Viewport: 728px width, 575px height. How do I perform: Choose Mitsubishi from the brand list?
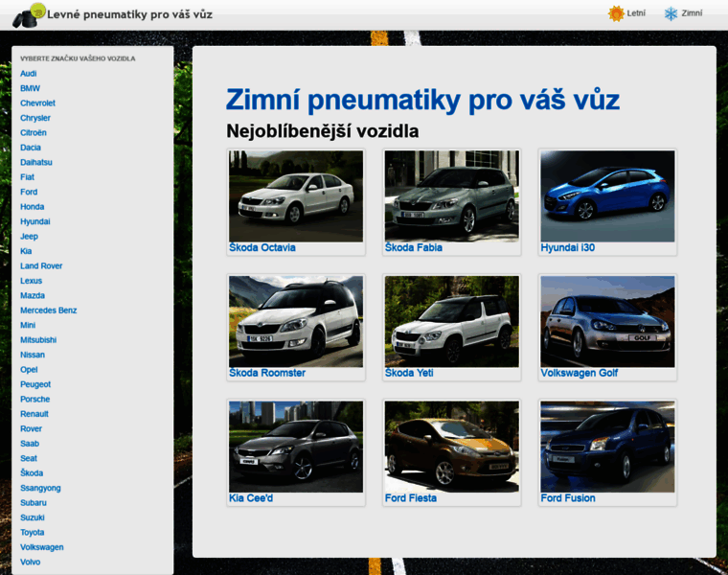click(38, 340)
